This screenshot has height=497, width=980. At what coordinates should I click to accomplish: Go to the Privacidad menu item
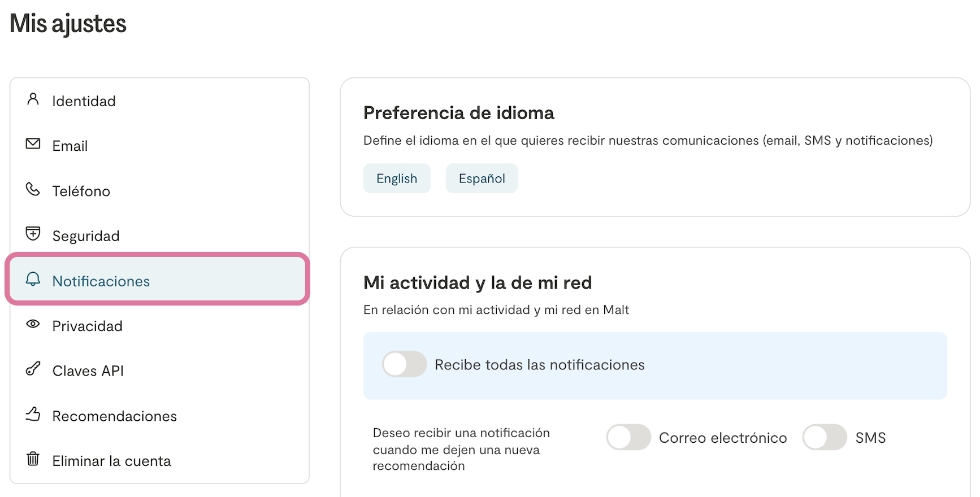[x=88, y=326]
